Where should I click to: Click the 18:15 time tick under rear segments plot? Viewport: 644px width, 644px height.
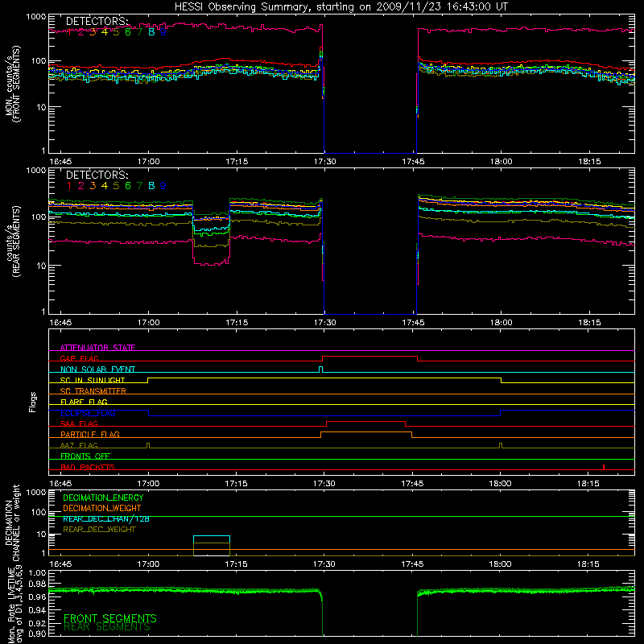pyautogui.click(x=589, y=323)
